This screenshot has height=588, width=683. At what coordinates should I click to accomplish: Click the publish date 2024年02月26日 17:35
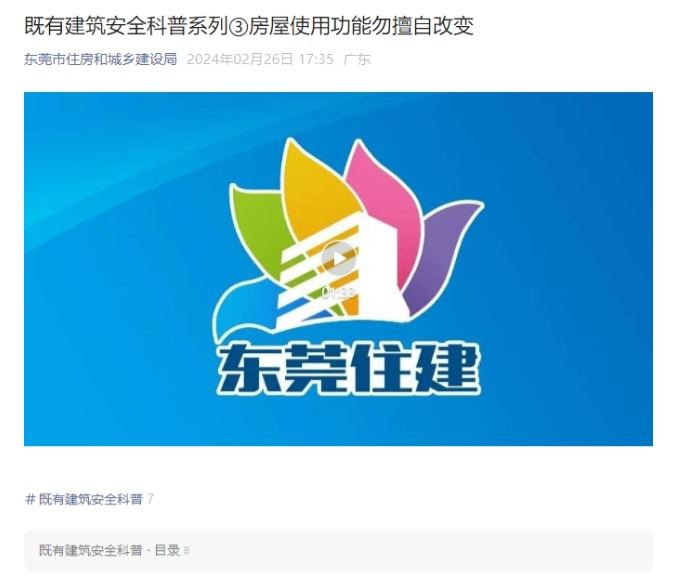pos(260,59)
